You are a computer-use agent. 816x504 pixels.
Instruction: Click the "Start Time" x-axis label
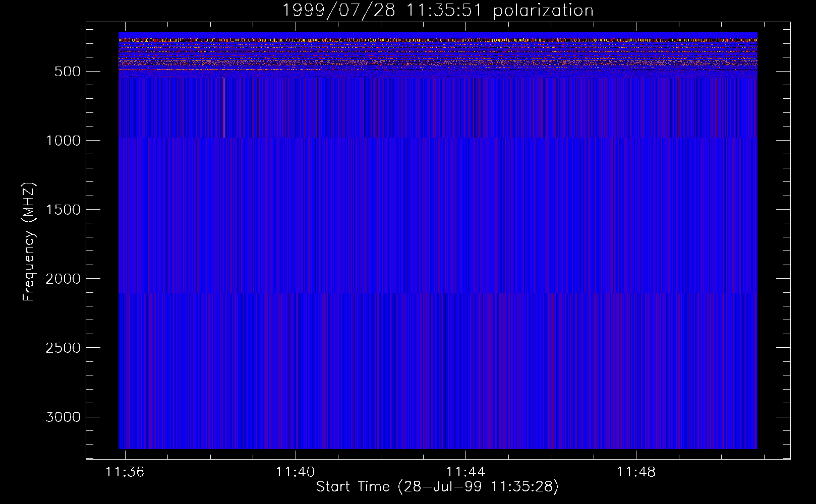pos(437,487)
